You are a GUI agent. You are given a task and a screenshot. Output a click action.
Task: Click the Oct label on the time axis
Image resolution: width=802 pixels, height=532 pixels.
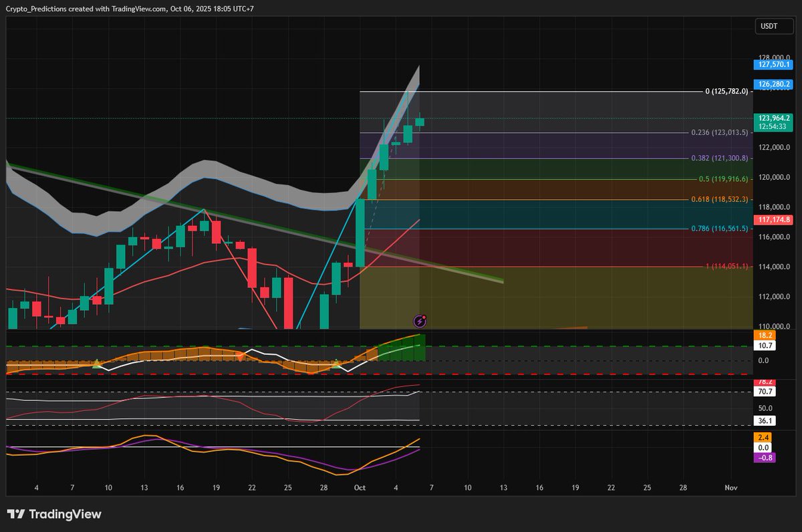360,488
